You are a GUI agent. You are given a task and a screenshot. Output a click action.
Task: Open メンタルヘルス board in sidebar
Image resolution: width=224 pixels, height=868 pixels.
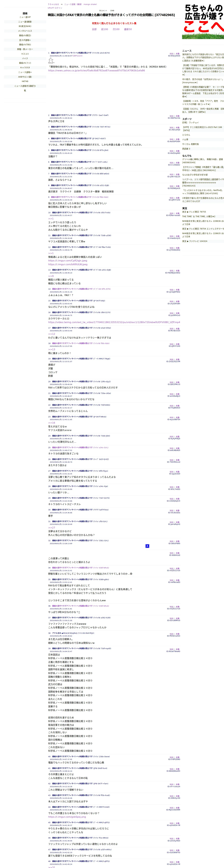[25, 31]
